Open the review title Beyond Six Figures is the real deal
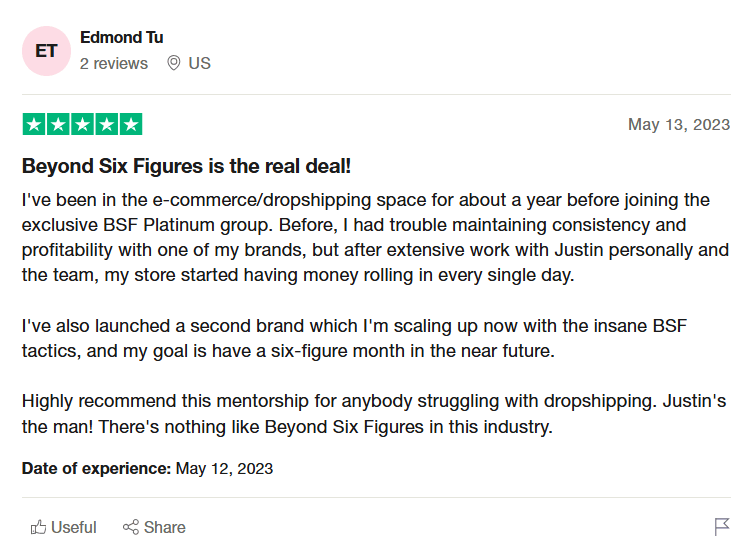750x552 pixels. click(x=187, y=166)
